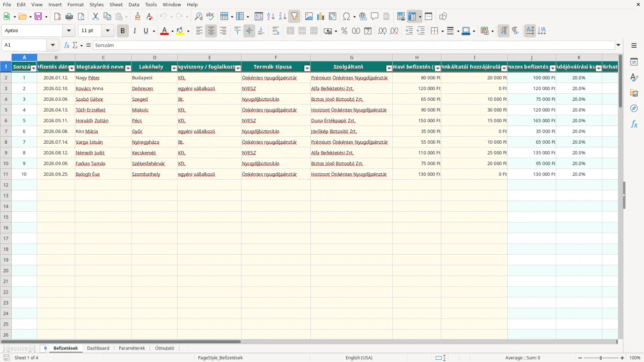Open the Megtakarító neve filter dropdown
Screen dimensions: 644x362
pyautogui.click(x=128, y=68)
